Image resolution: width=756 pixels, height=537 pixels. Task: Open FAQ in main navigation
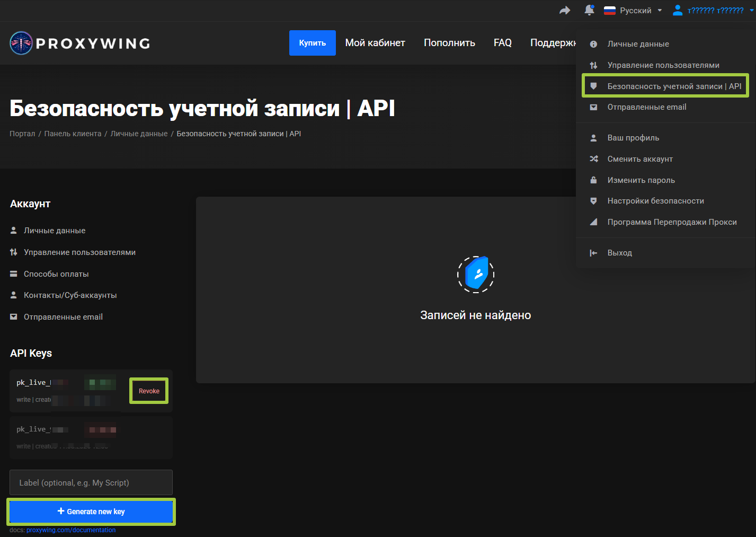(x=503, y=43)
